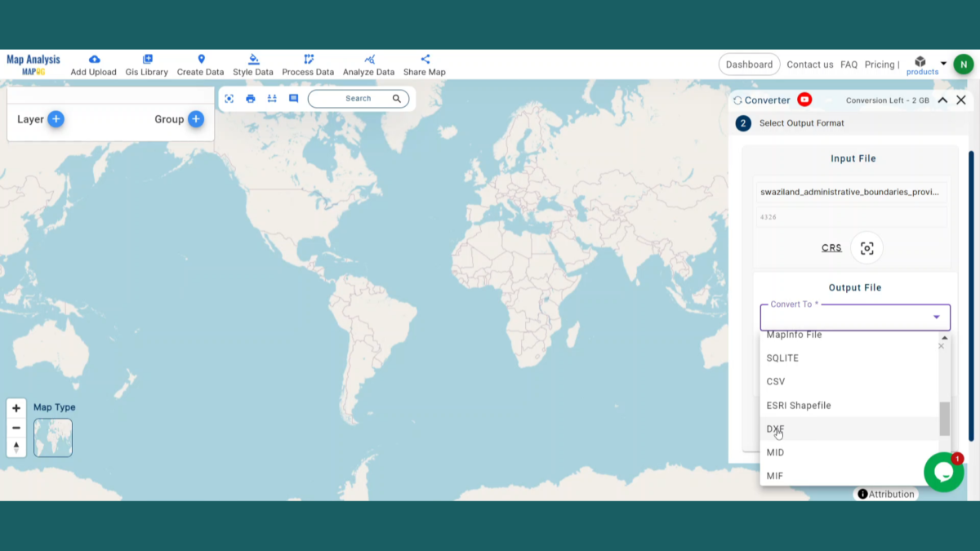Open the Pricing link
This screenshot has height=551, width=980.
pyautogui.click(x=880, y=64)
